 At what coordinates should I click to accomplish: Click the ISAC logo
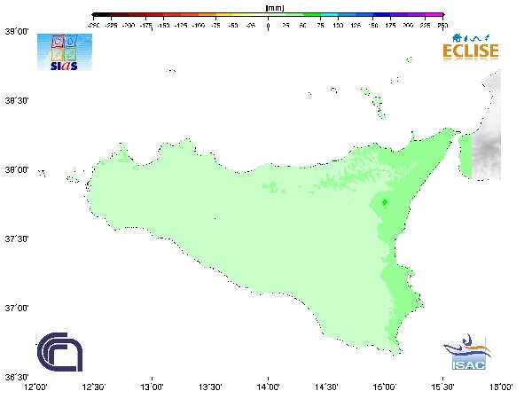[x=467, y=352]
